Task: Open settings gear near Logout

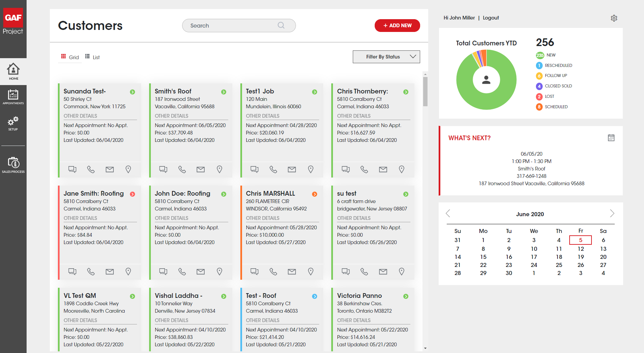Action: 614,18
